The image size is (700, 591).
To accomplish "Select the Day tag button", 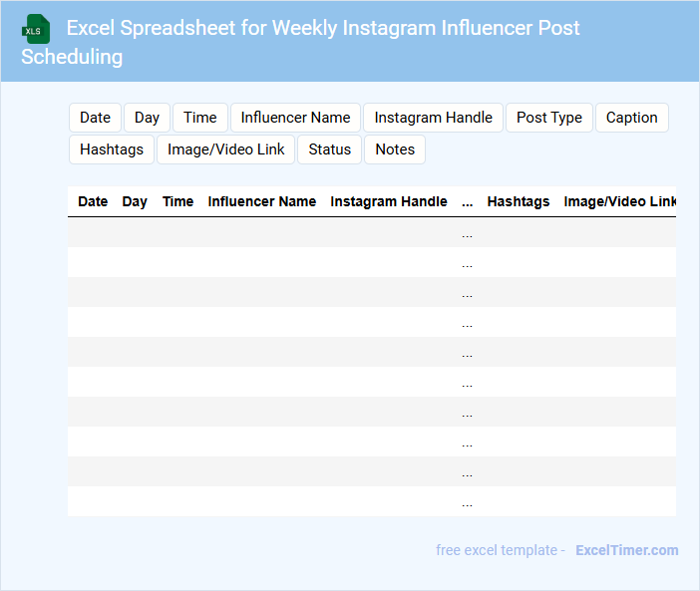I will click(147, 118).
